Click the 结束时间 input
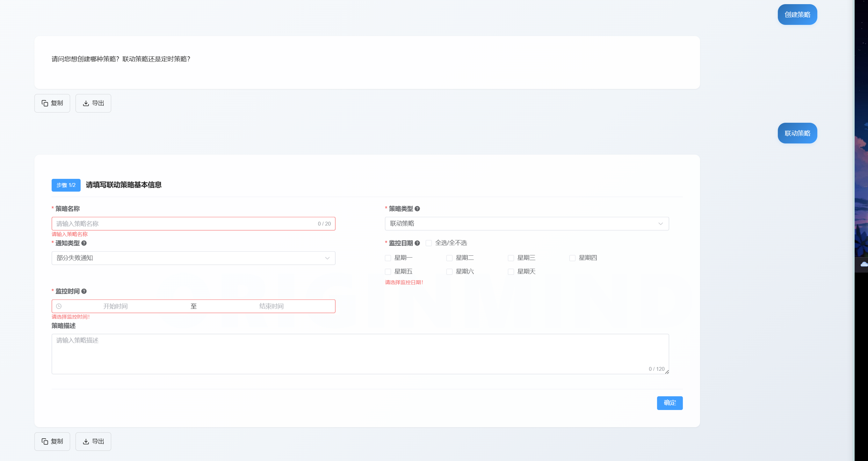 point(271,306)
